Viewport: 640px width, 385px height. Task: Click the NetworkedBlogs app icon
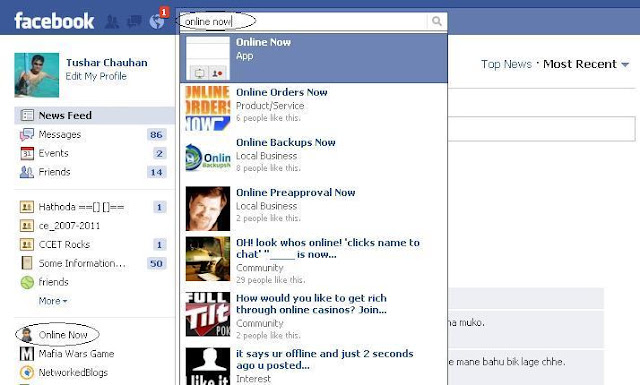pyautogui.click(x=27, y=372)
